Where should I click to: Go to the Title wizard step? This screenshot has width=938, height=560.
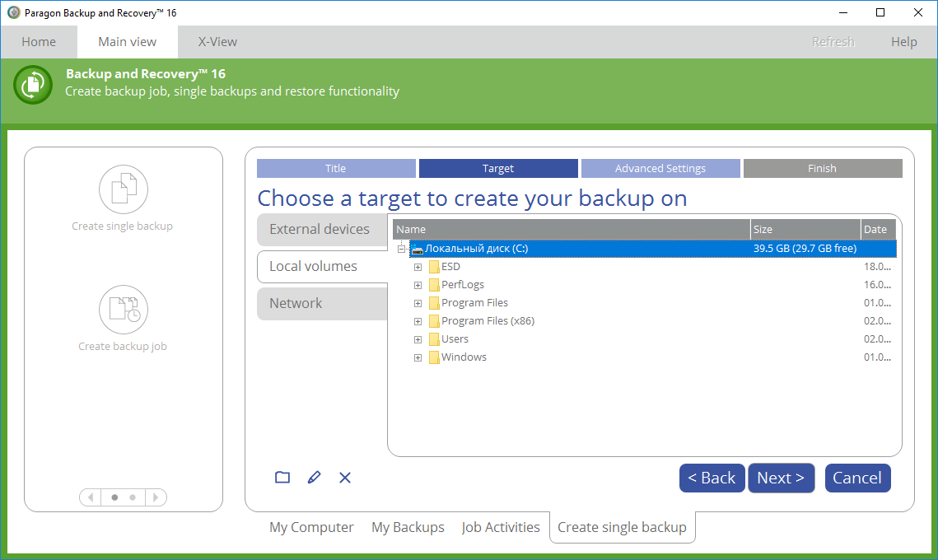click(x=336, y=169)
